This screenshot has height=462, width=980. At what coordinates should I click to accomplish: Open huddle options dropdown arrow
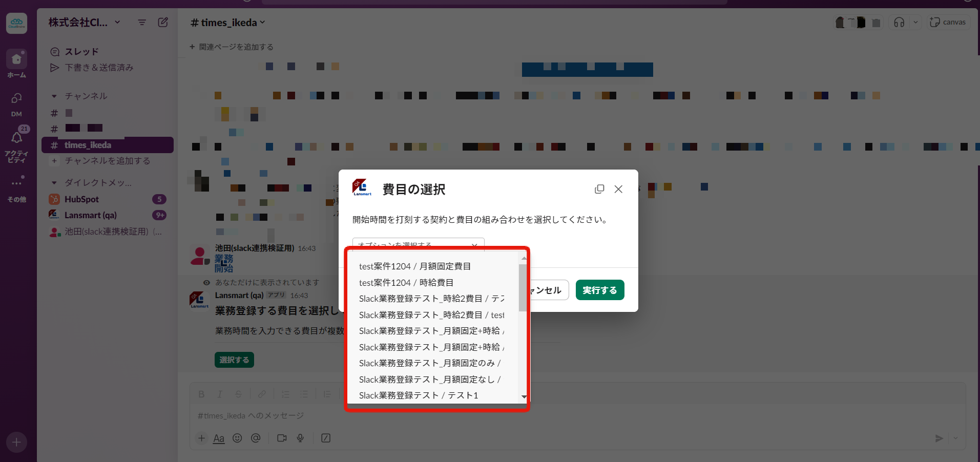[915, 23]
